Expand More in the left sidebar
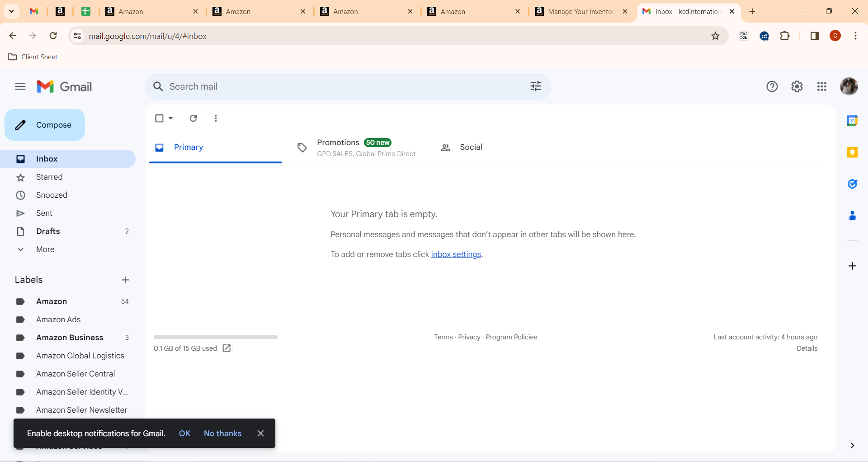The height and width of the screenshot is (462, 868). [x=45, y=249]
